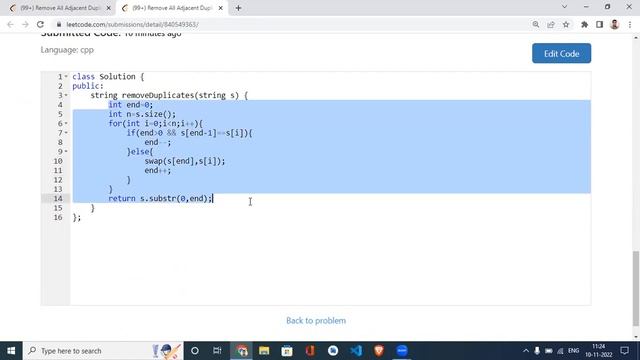Open the Extensions puzzle icon
Image resolution: width=640 pixels, height=360 pixels.
[x=584, y=24]
